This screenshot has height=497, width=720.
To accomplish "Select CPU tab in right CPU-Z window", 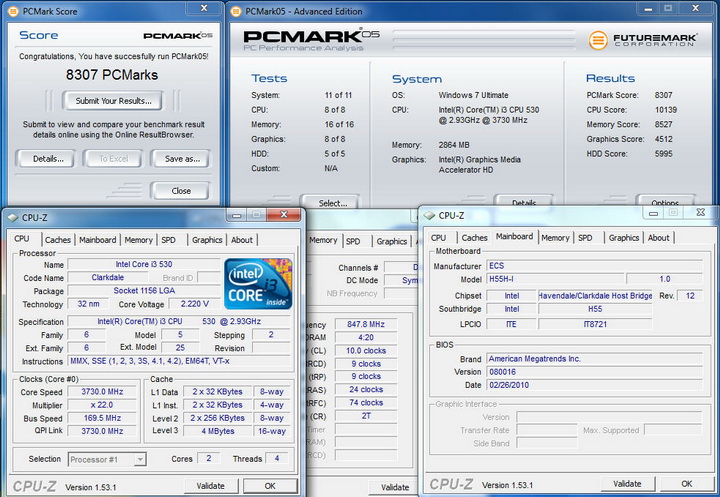I will click(439, 238).
